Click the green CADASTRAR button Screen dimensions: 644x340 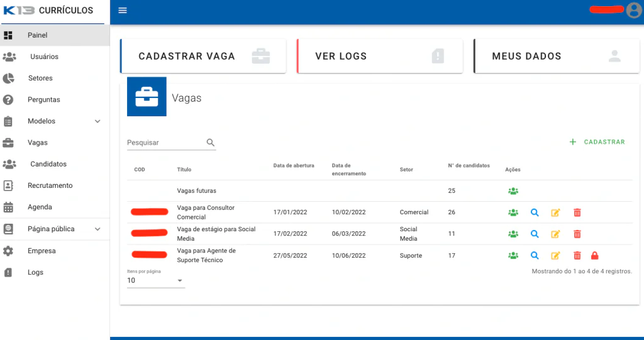[x=597, y=142]
